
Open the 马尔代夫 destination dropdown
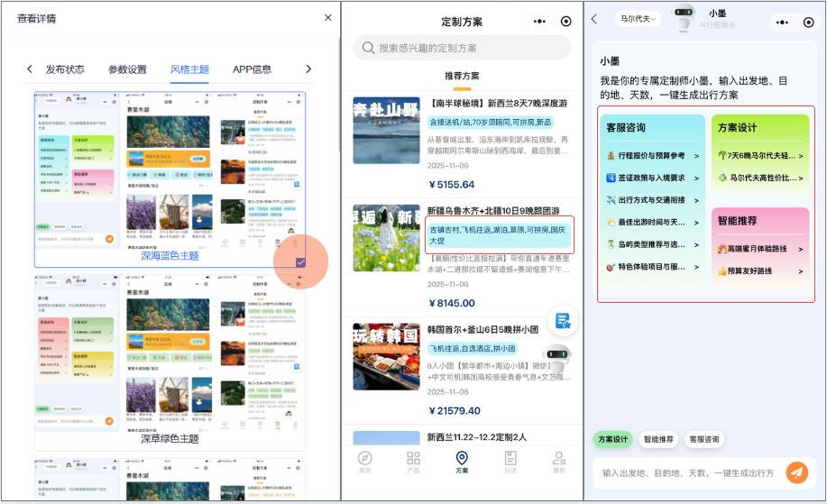[639, 19]
